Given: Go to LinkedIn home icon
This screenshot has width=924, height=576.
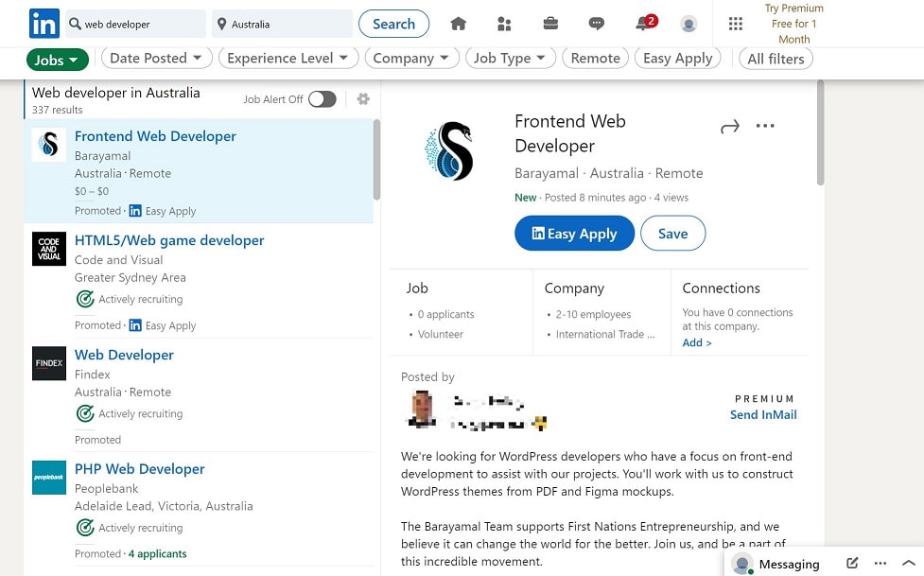Looking at the screenshot, I should click(x=459, y=24).
